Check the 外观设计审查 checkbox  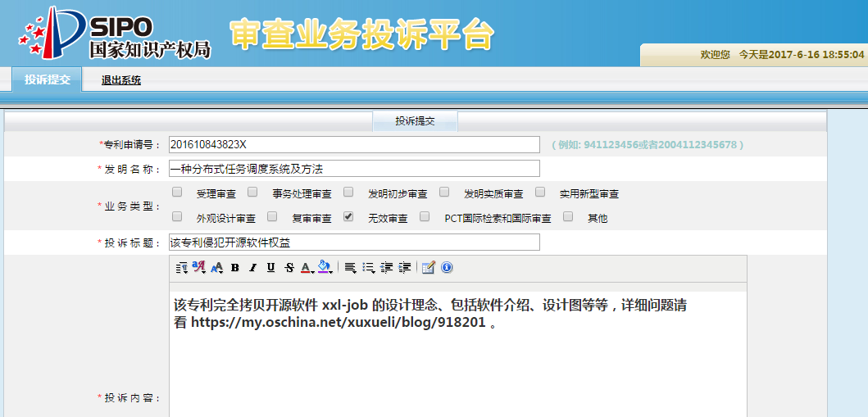click(x=177, y=216)
